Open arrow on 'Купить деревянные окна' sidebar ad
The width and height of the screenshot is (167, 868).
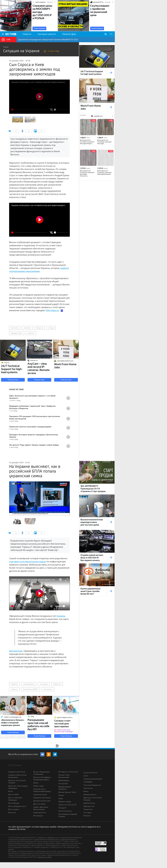tap(111, 591)
